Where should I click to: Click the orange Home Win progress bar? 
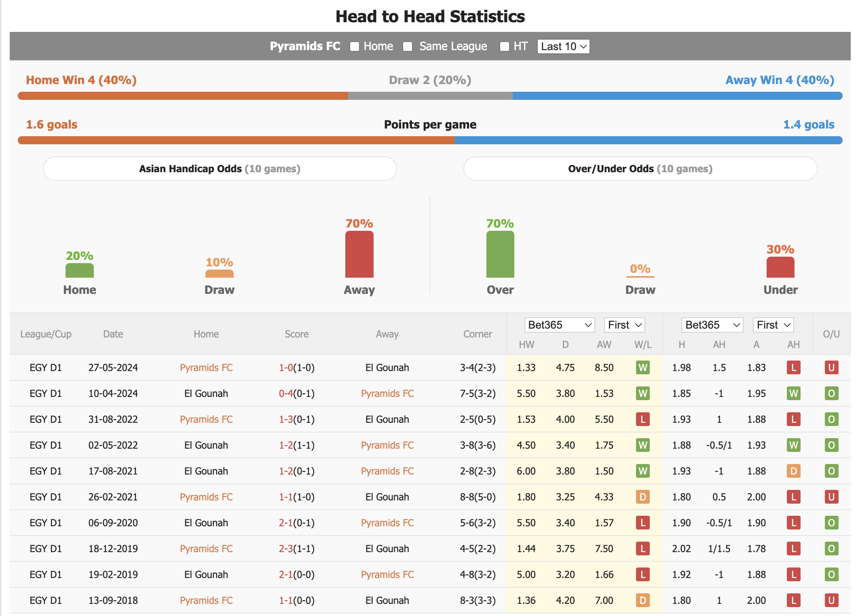pyautogui.click(x=183, y=96)
